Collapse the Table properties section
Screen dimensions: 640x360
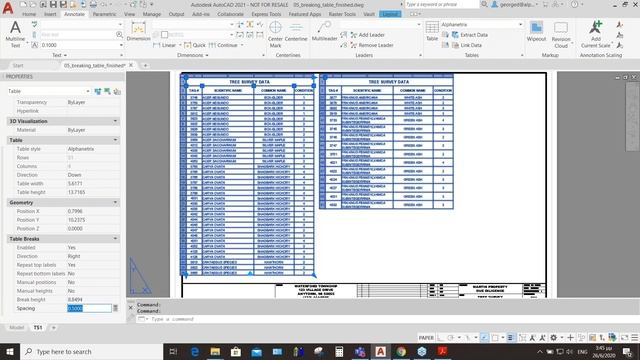coord(115,140)
